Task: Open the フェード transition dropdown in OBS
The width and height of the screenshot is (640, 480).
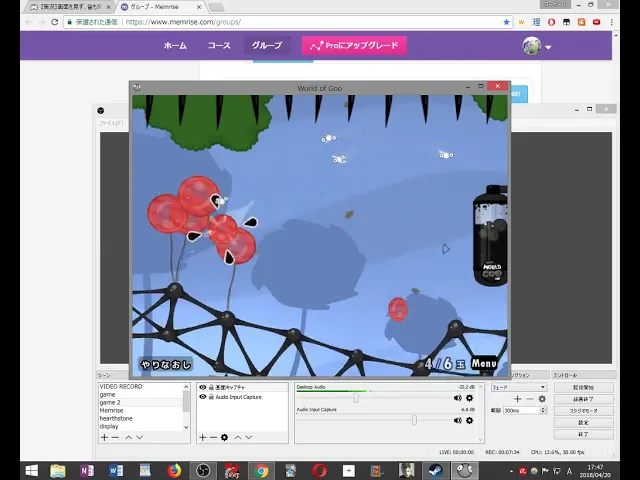Action: coord(519,387)
